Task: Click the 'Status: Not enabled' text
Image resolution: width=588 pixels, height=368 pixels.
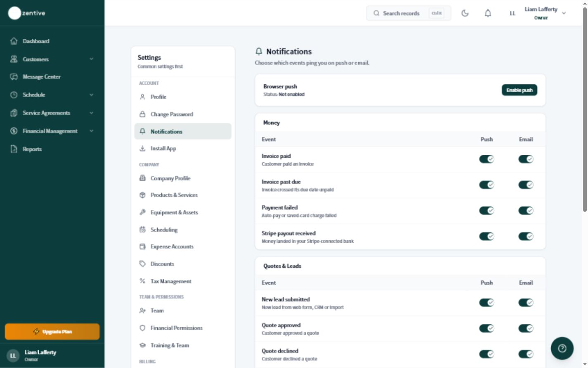Action: [284, 95]
